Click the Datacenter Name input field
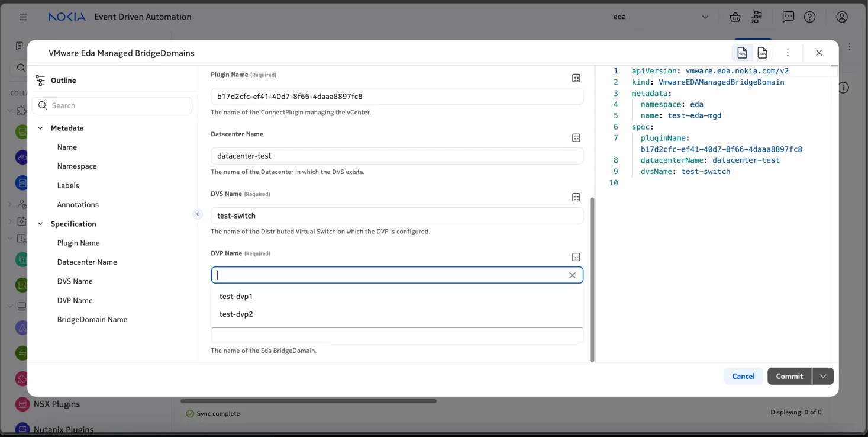Screen dimensions: 868x437 pos(397,156)
